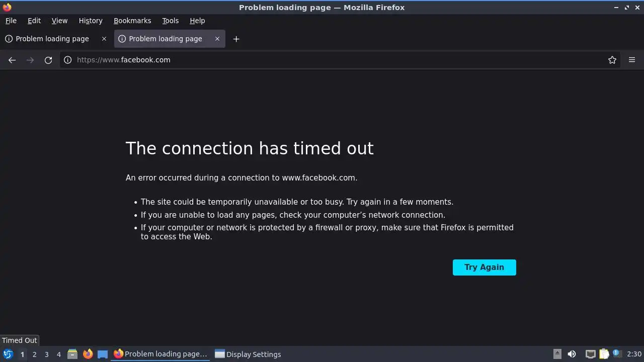The height and width of the screenshot is (362, 644).
Task: Launch the file manager from taskbar
Action: [72, 354]
